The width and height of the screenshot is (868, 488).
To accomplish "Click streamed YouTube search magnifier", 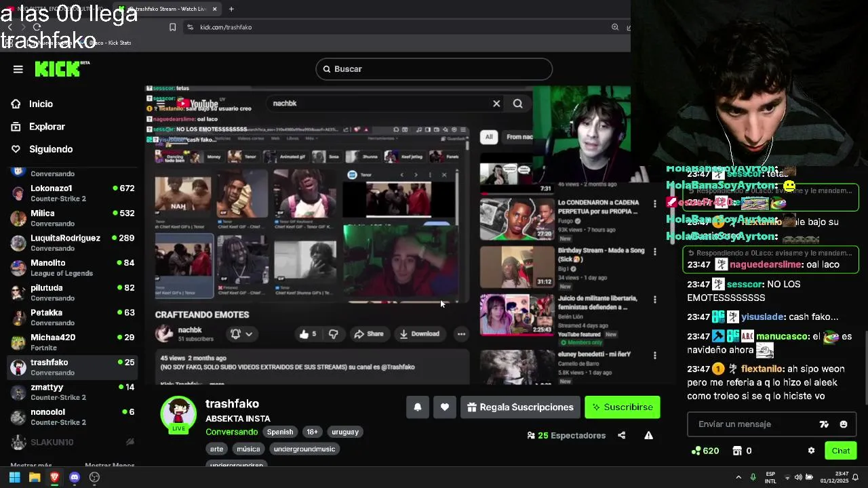I will click(518, 104).
